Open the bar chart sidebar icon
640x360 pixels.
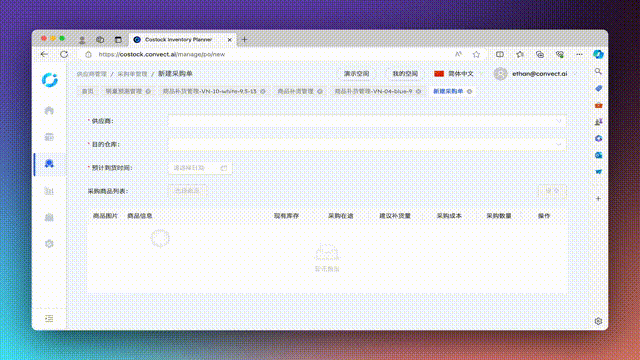point(49,191)
